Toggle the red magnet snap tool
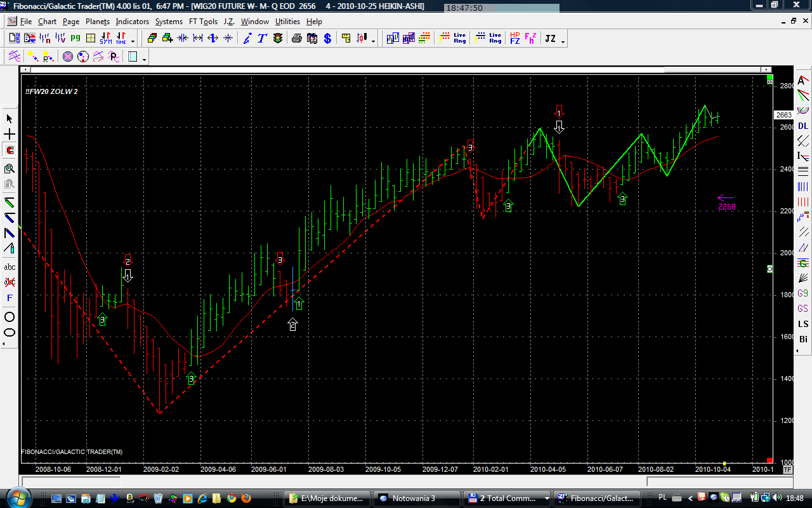 click(10, 150)
